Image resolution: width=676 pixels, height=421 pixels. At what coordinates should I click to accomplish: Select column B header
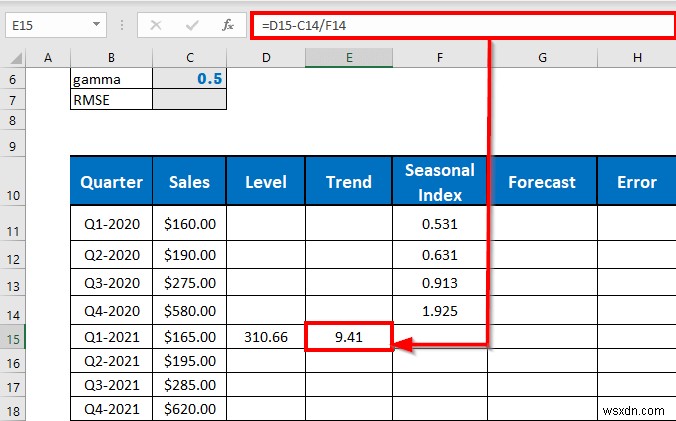(x=111, y=57)
